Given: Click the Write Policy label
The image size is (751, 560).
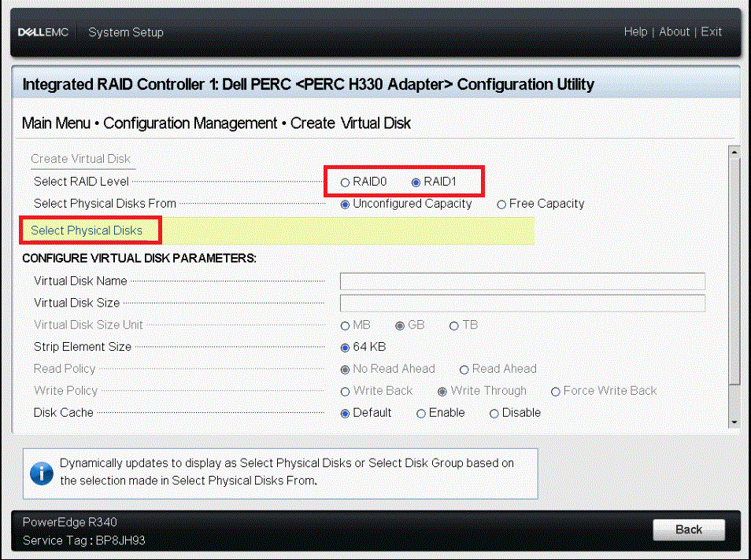Looking at the screenshot, I should pyautogui.click(x=65, y=391).
